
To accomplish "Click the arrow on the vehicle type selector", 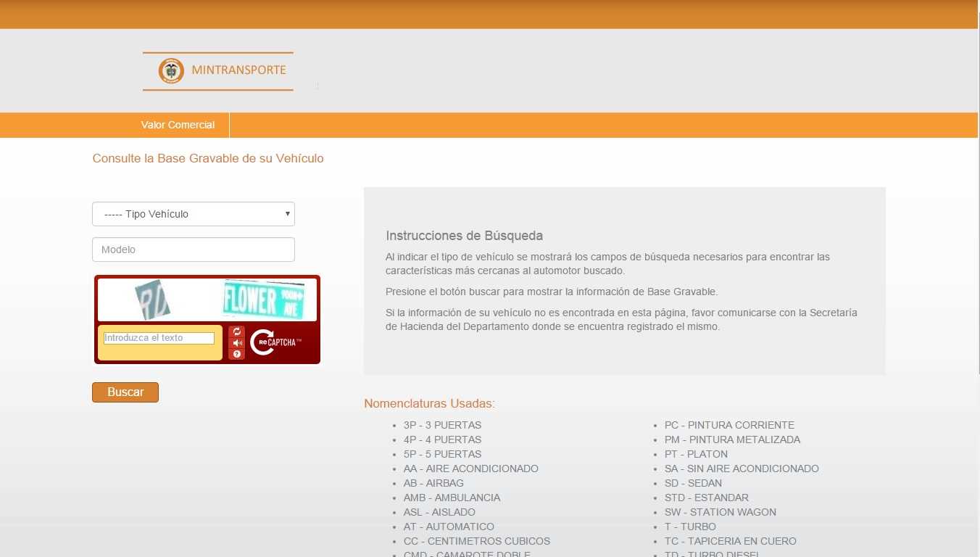I will pyautogui.click(x=288, y=214).
